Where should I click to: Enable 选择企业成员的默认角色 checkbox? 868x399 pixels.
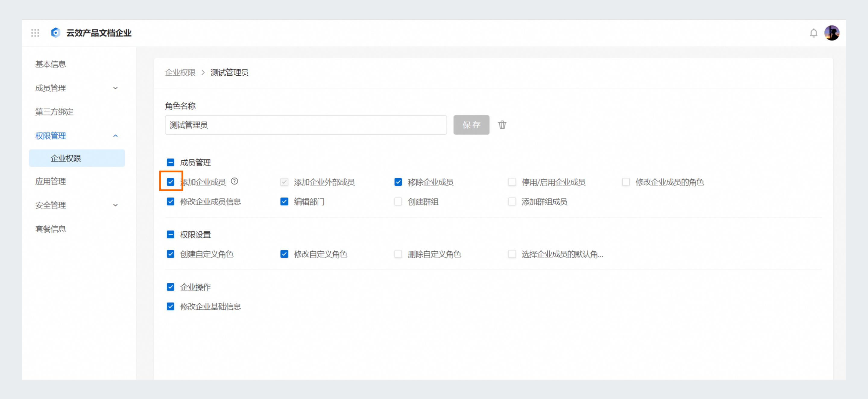click(x=512, y=254)
